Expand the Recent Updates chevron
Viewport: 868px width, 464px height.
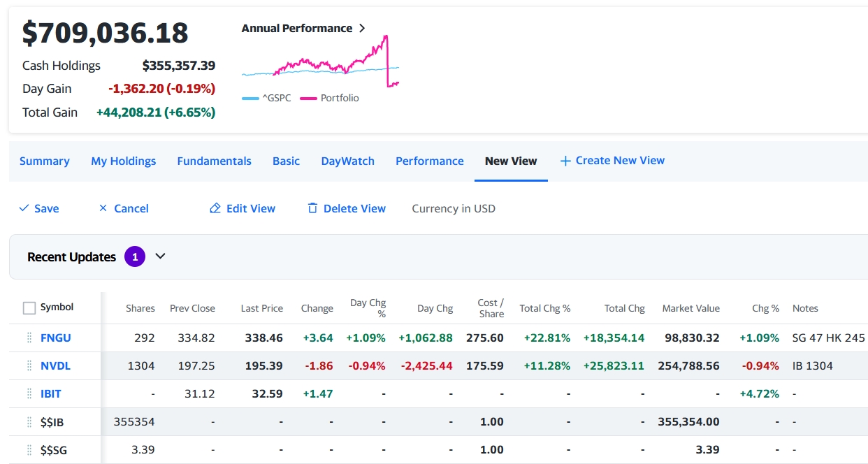click(160, 256)
